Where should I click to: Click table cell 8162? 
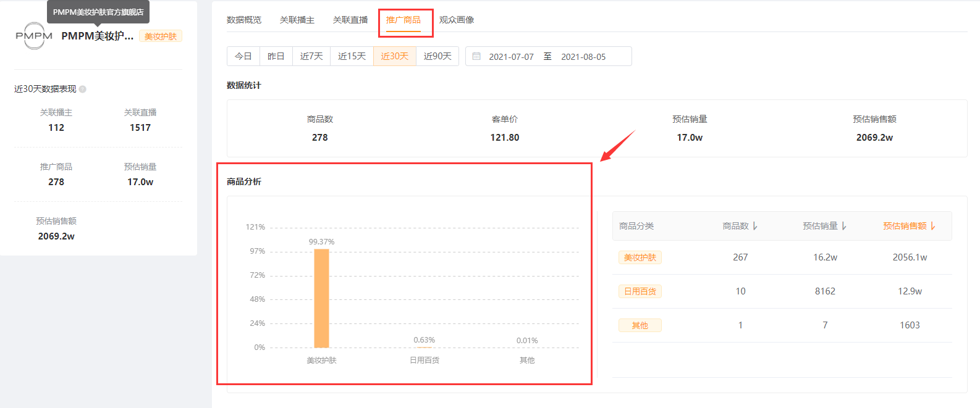825,291
